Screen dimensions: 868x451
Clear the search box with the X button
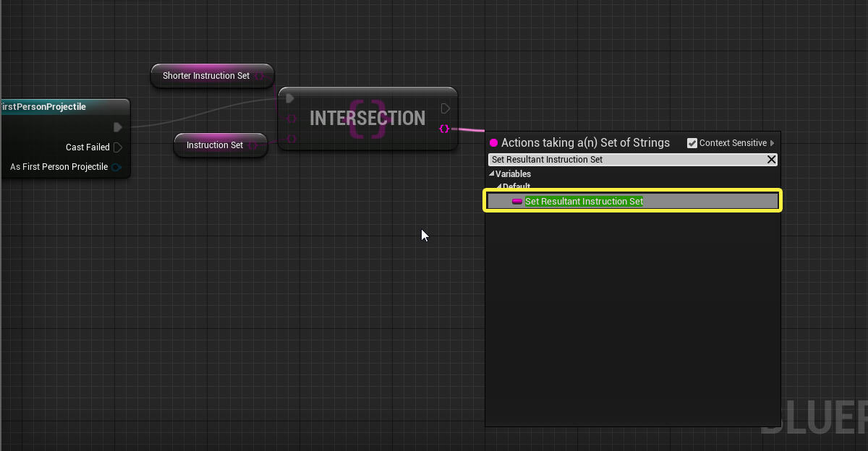[x=772, y=159]
